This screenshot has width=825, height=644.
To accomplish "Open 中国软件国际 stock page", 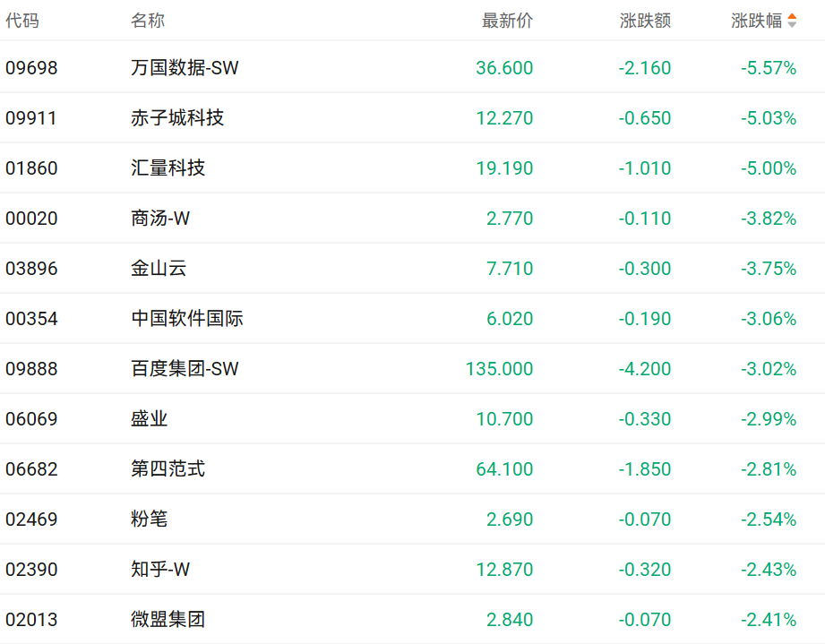I will point(187,319).
